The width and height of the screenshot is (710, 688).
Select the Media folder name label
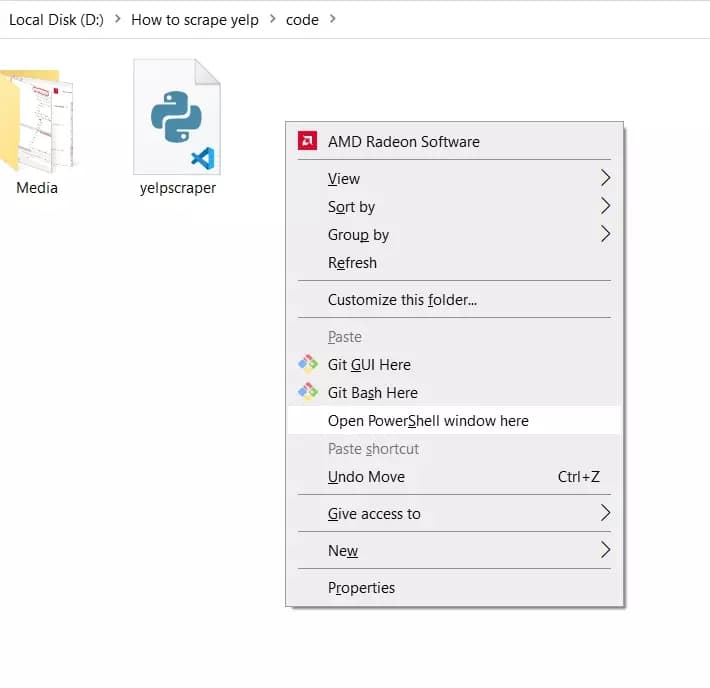point(37,188)
